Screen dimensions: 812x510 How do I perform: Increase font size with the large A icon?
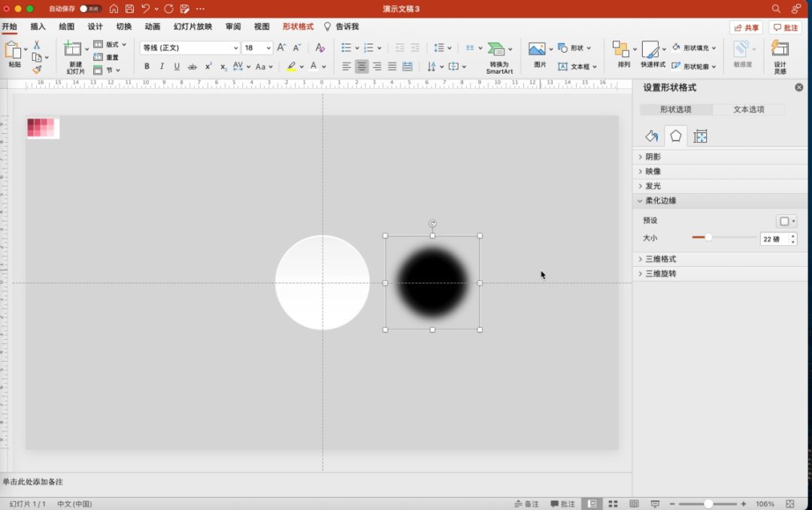click(x=281, y=47)
